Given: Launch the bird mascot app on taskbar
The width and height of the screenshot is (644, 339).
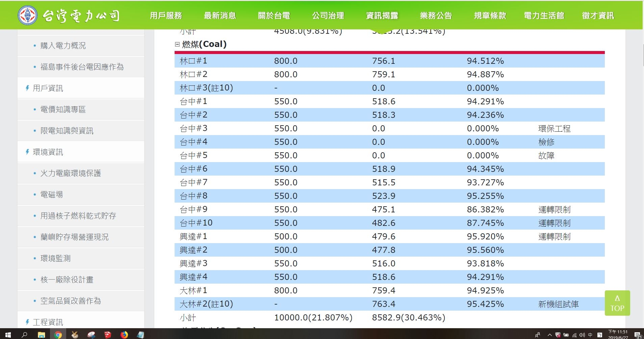Looking at the screenshot, I should [x=75, y=335].
